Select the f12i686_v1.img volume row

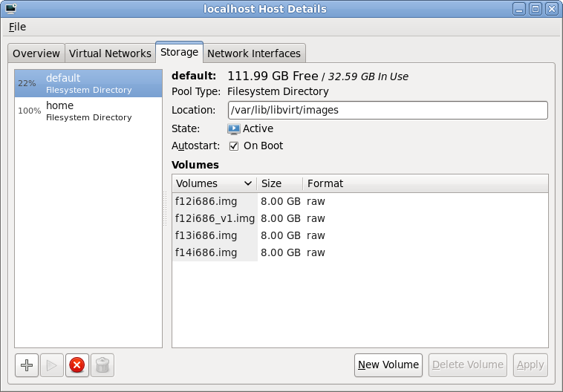pyautogui.click(x=215, y=218)
